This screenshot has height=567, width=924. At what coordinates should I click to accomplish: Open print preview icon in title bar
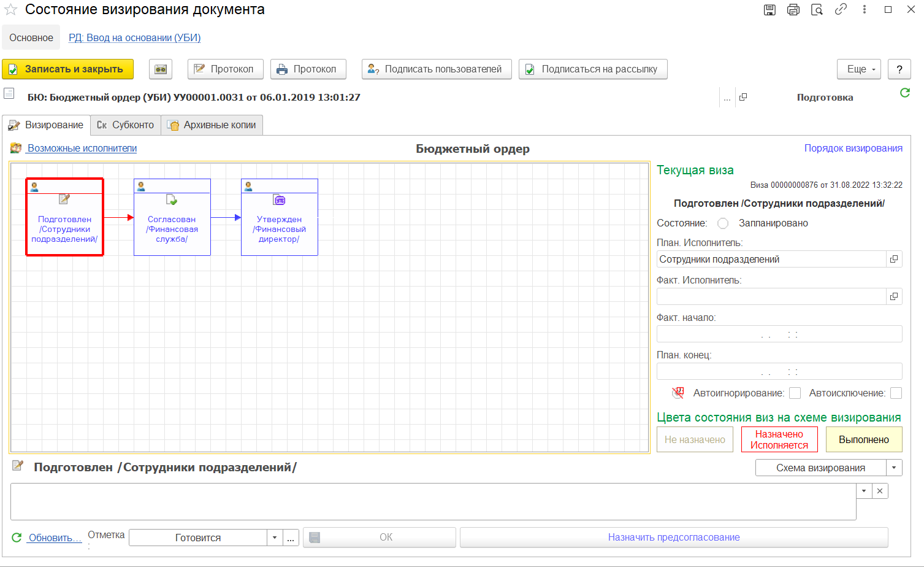[817, 10]
